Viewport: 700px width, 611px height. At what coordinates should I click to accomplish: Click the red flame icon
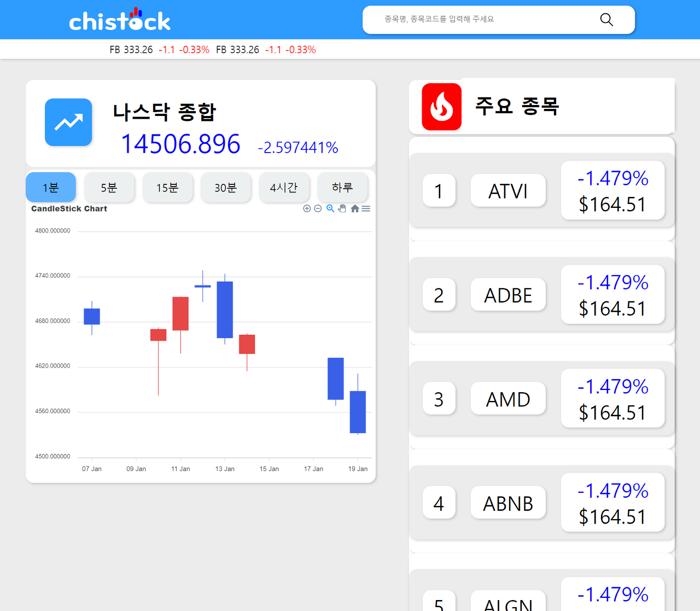pos(442,107)
